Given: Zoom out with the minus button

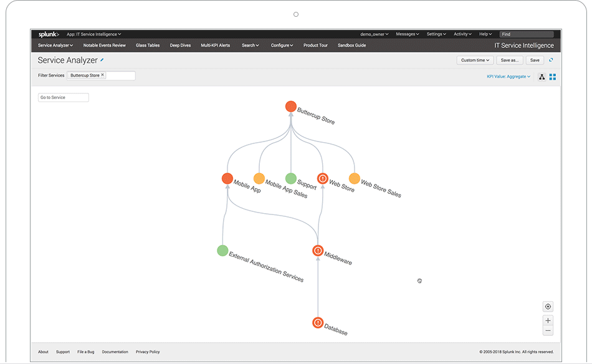Looking at the screenshot, I should coord(548,331).
